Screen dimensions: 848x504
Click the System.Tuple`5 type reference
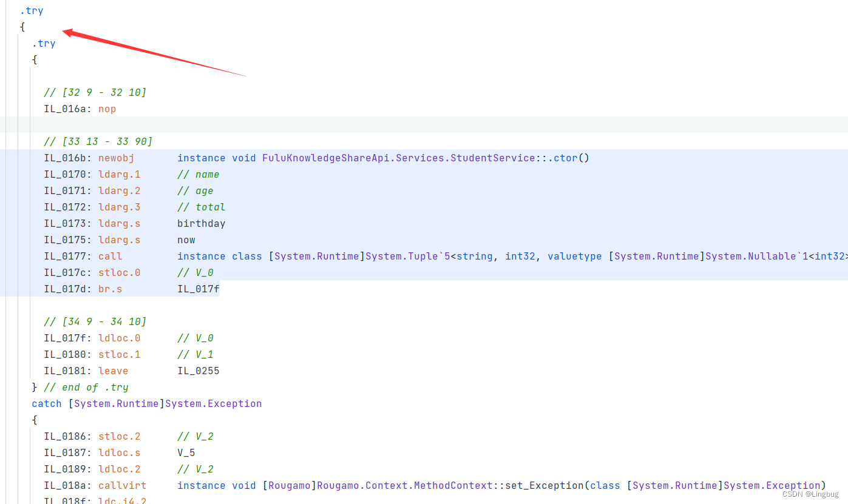tap(408, 257)
